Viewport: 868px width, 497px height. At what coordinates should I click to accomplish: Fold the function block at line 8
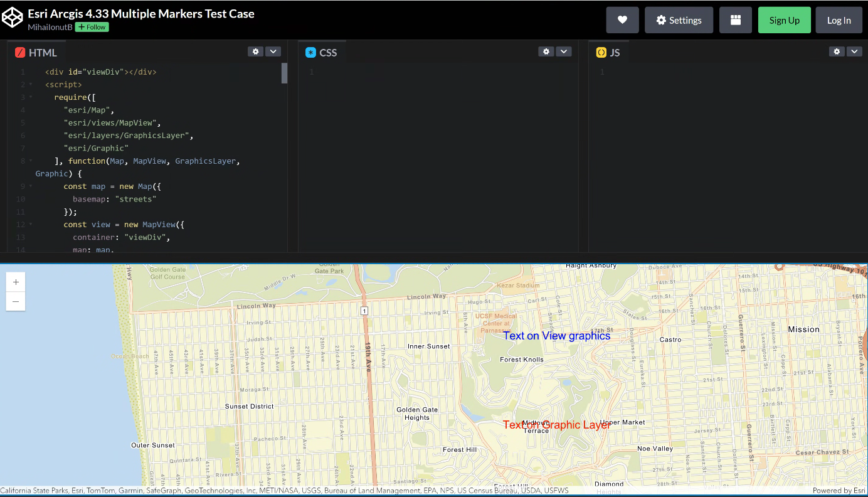30,161
